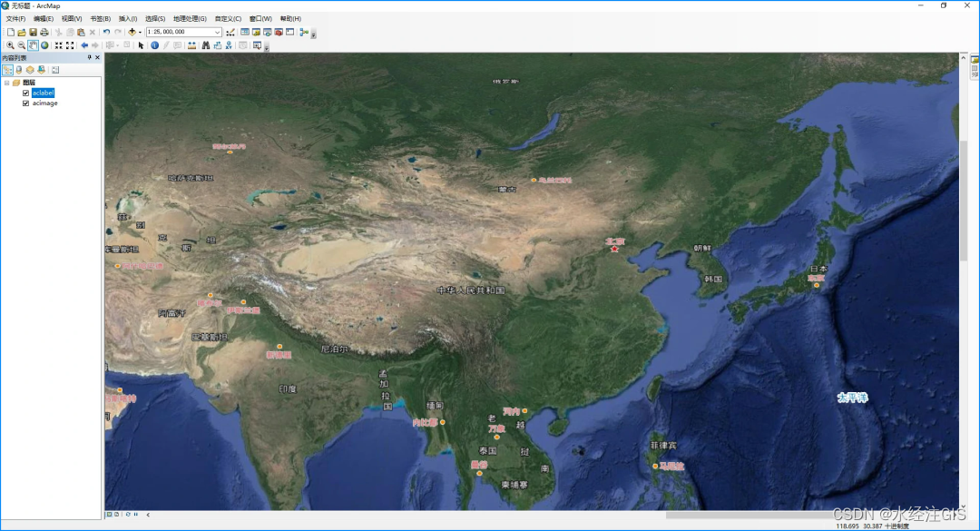Uncheck the aclabel layer visibility
Viewport: 980px width, 531px height.
point(25,93)
